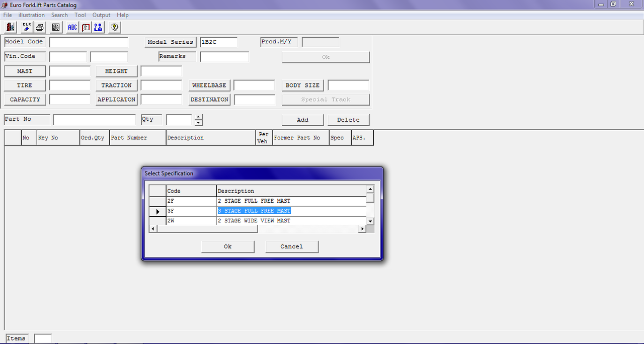644x344 pixels.
Task: Click the Add button
Action: pyautogui.click(x=302, y=120)
